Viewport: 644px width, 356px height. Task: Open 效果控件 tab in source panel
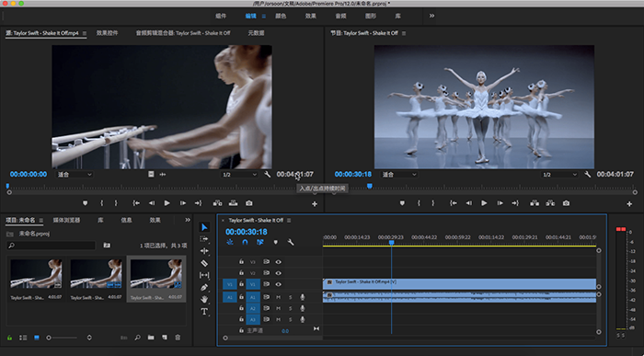coord(108,33)
